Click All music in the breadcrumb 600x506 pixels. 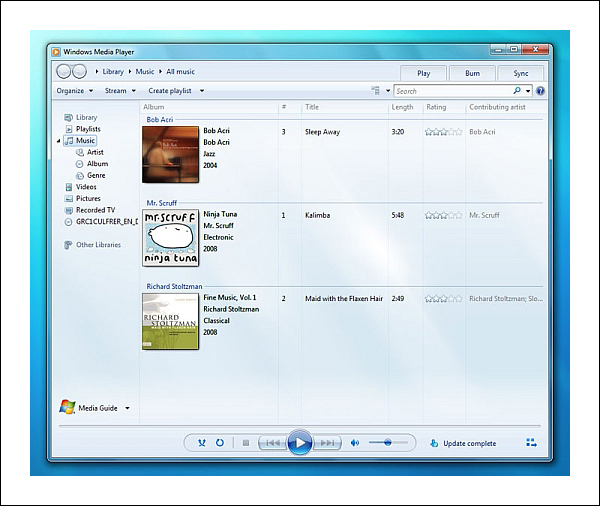[180, 72]
